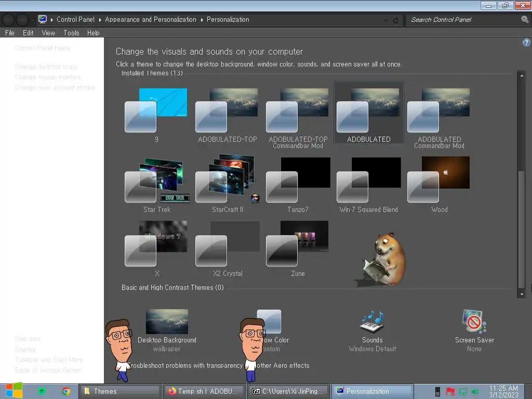Viewport: 532px width, 399px height.
Task: Click the theme list scroll up arrow
Action: coord(522,76)
